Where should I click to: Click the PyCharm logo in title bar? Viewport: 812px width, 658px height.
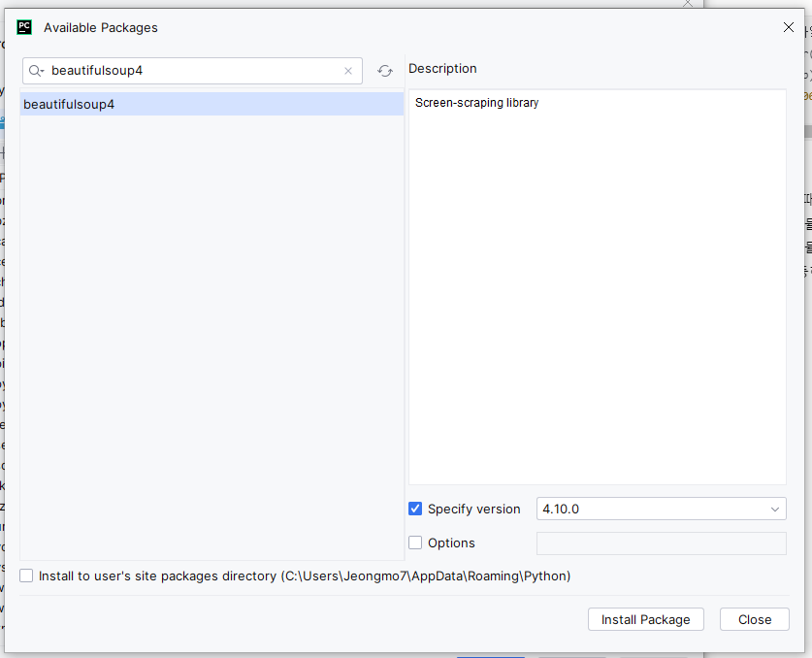click(x=24, y=27)
